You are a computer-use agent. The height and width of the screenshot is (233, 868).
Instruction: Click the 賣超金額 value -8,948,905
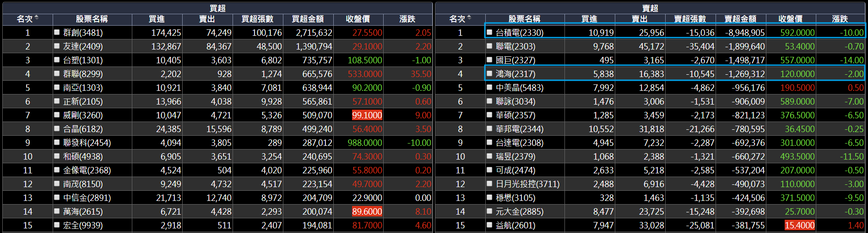745,33
